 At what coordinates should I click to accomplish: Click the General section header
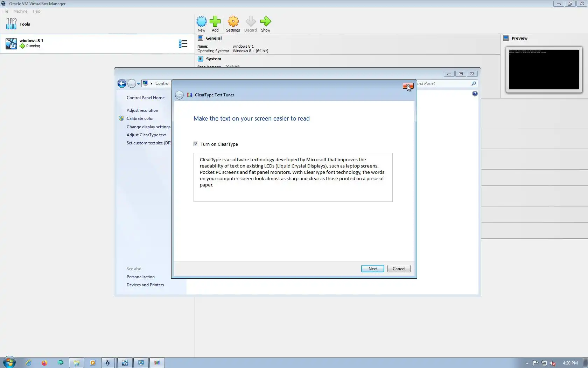tap(214, 38)
